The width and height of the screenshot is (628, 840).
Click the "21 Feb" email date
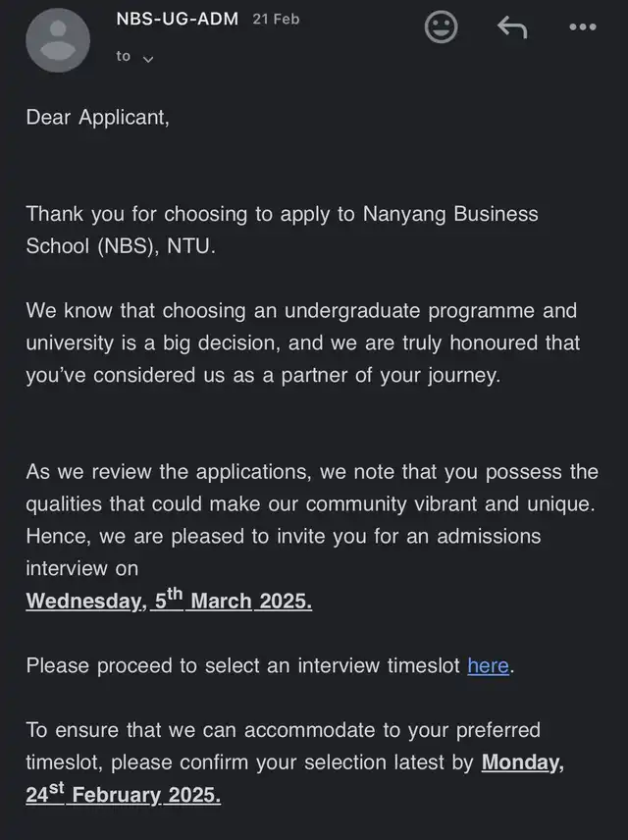coord(276,20)
